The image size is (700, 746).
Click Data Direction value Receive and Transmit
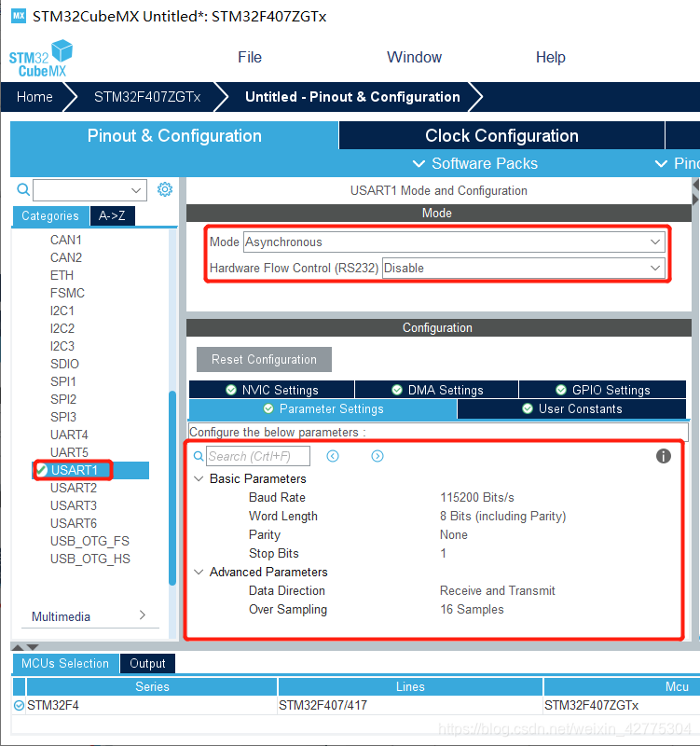(498, 590)
